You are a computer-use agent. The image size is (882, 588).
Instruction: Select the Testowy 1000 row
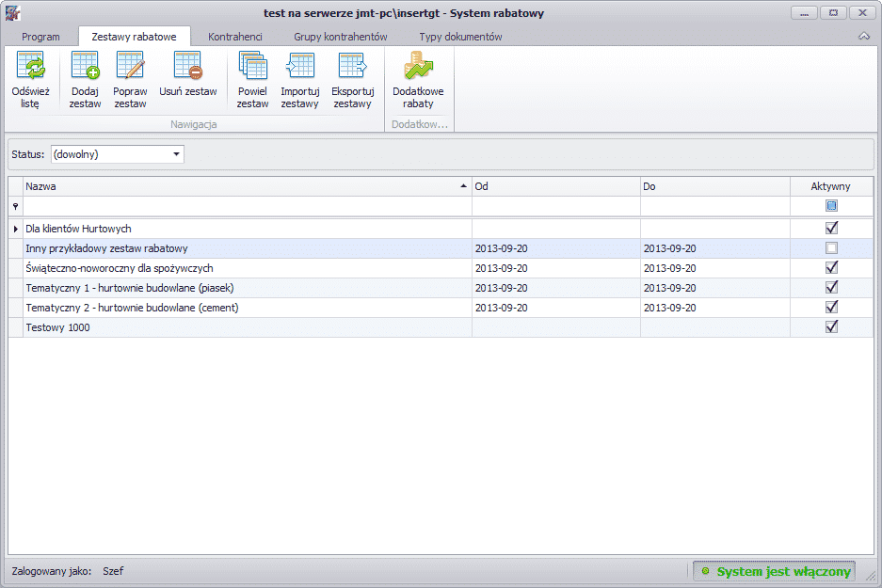pyautogui.click(x=441, y=327)
